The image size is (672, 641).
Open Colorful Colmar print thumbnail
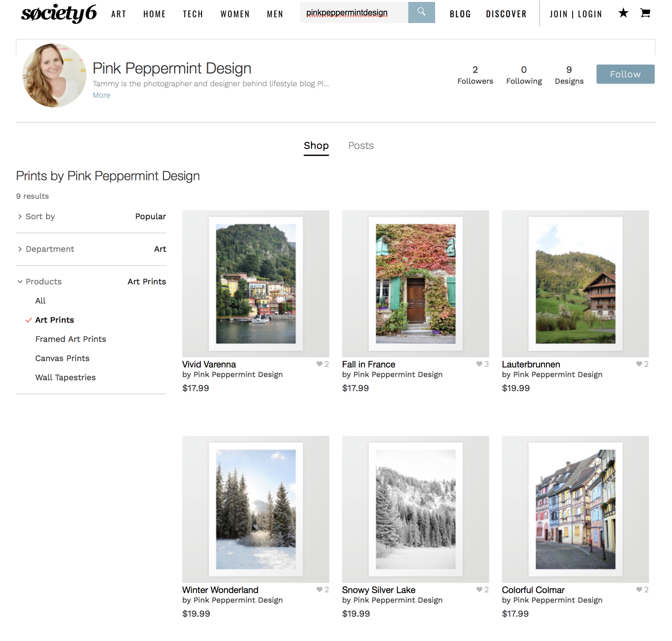click(575, 509)
